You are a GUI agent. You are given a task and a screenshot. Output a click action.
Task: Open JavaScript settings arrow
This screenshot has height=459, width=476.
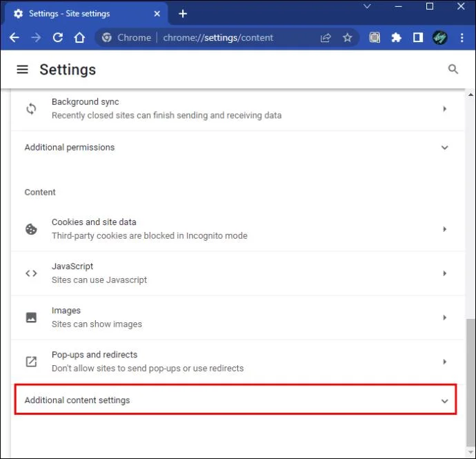[x=444, y=273]
